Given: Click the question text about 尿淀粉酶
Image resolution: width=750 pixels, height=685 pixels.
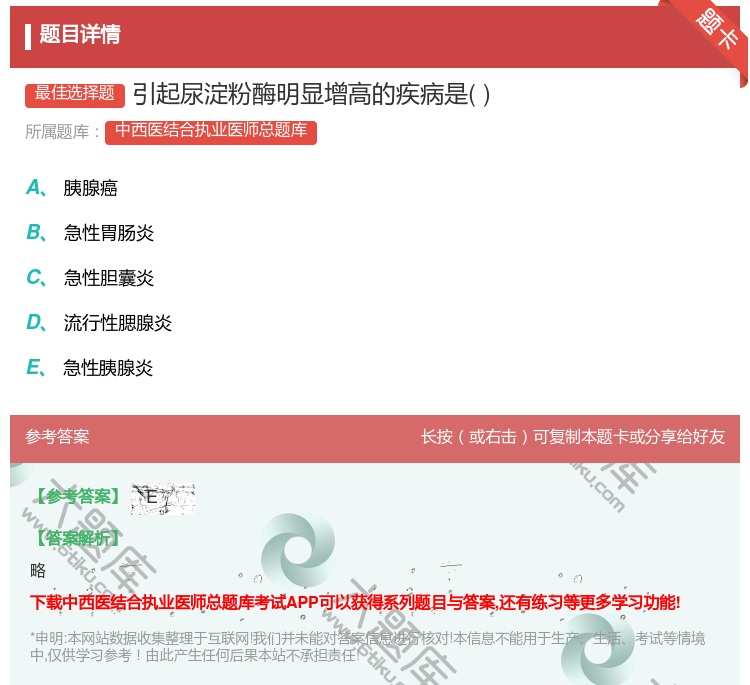Looking at the screenshot, I should click(311, 94).
